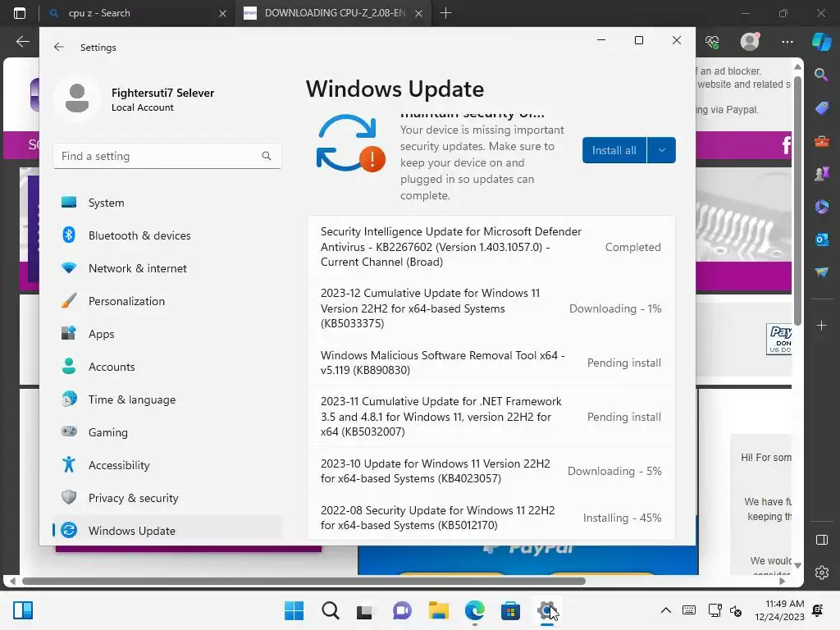Toggle Edge sidebar visibility icon

tap(821, 540)
